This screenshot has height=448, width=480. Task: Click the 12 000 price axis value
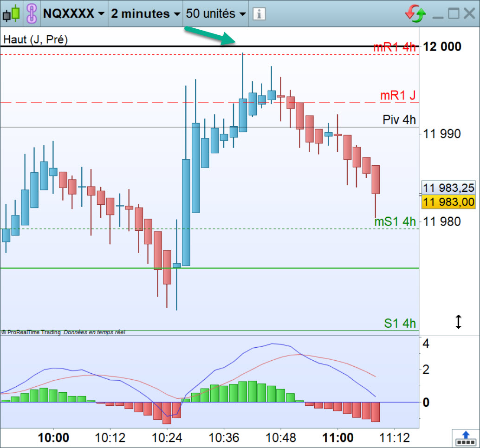[x=442, y=47]
